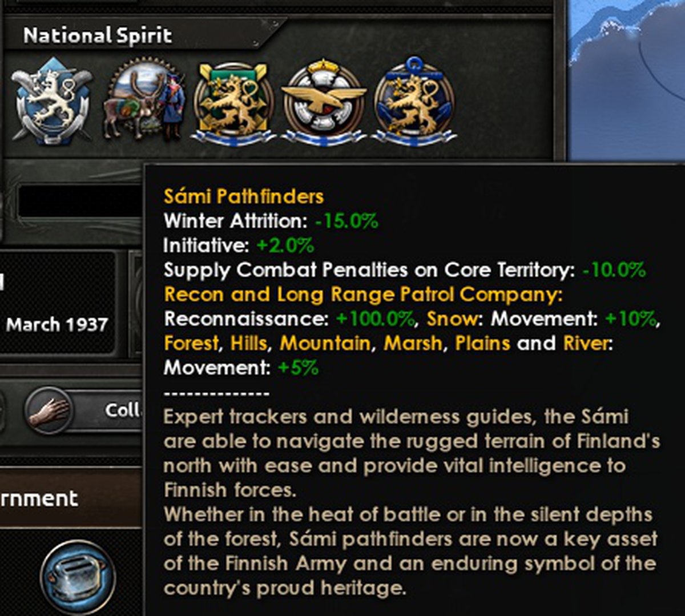The height and width of the screenshot is (616, 685).
Task: Open the Government section header
Action: pyautogui.click(x=40, y=498)
